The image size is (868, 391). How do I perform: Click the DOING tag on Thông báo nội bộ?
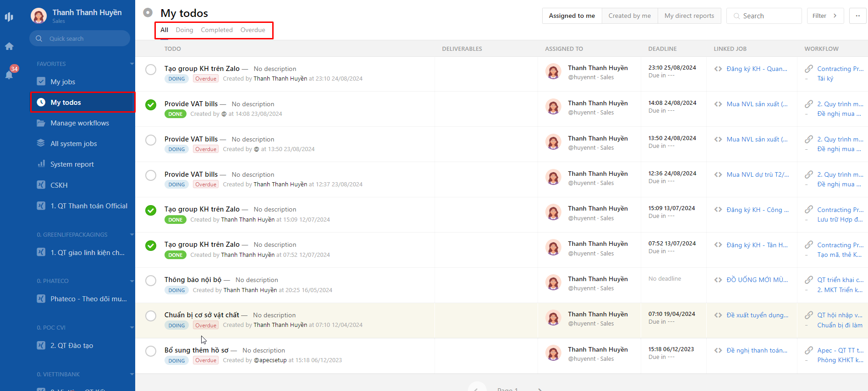[176, 290]
